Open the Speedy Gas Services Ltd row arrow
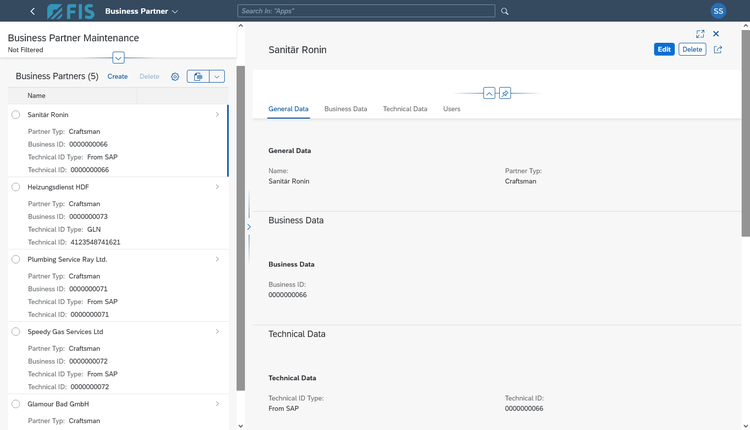750x430 pixels. [x=217, y=331]
